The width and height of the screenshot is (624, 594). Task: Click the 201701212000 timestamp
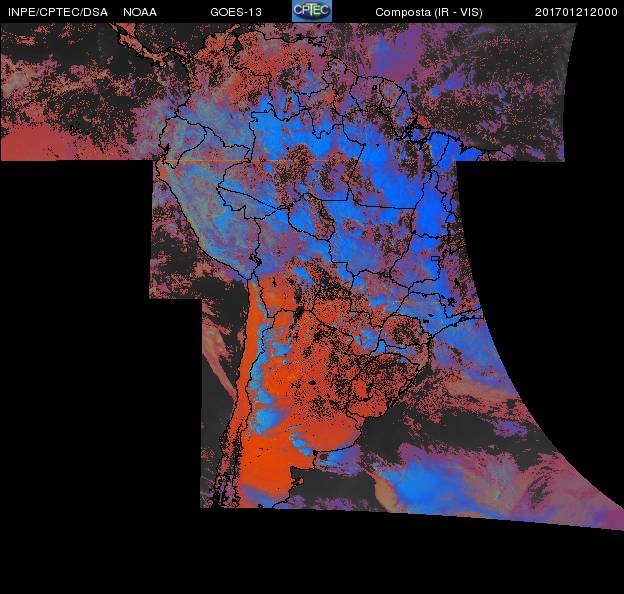tap(576, 12)
